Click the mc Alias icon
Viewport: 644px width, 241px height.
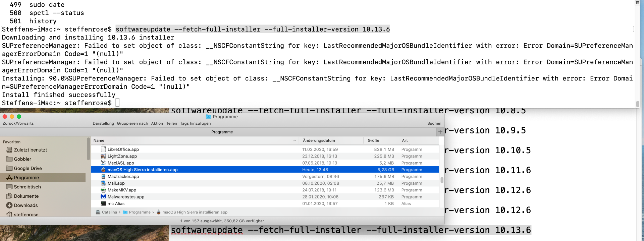pos(103,203)
